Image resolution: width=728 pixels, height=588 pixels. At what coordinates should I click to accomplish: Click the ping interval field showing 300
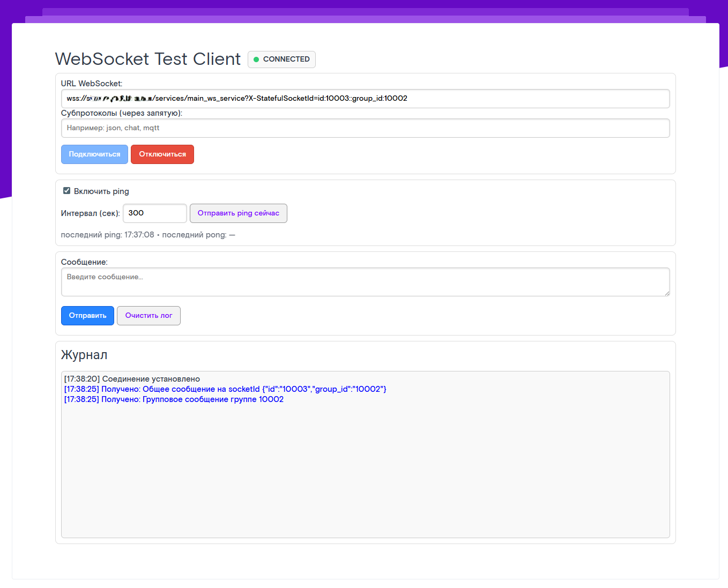154,213
